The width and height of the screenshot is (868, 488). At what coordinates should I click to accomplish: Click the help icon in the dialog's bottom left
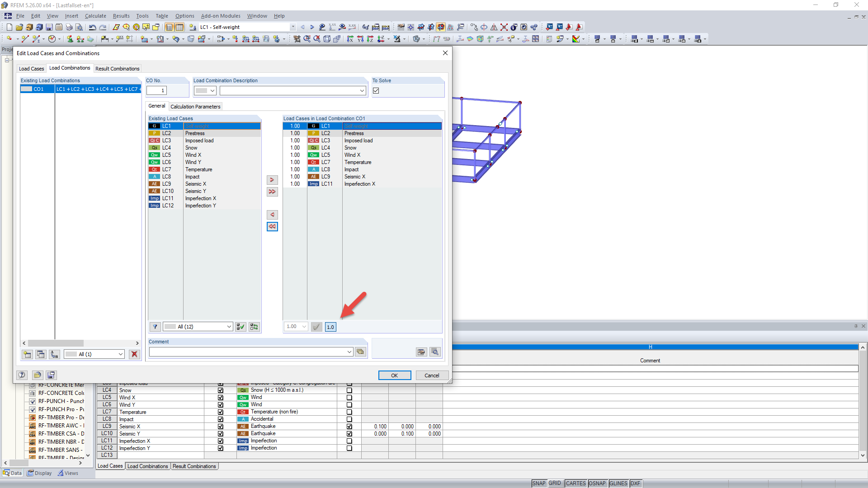pyautogui.click(x=22, y=375)
